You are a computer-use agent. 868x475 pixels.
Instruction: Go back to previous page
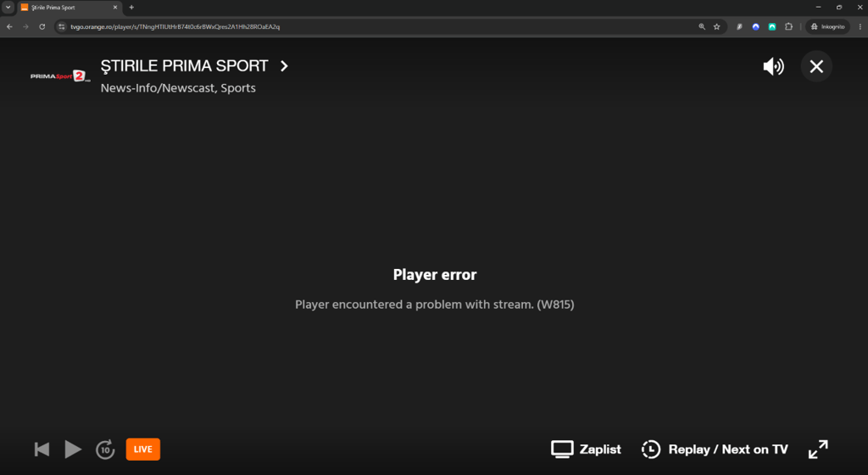9,26
